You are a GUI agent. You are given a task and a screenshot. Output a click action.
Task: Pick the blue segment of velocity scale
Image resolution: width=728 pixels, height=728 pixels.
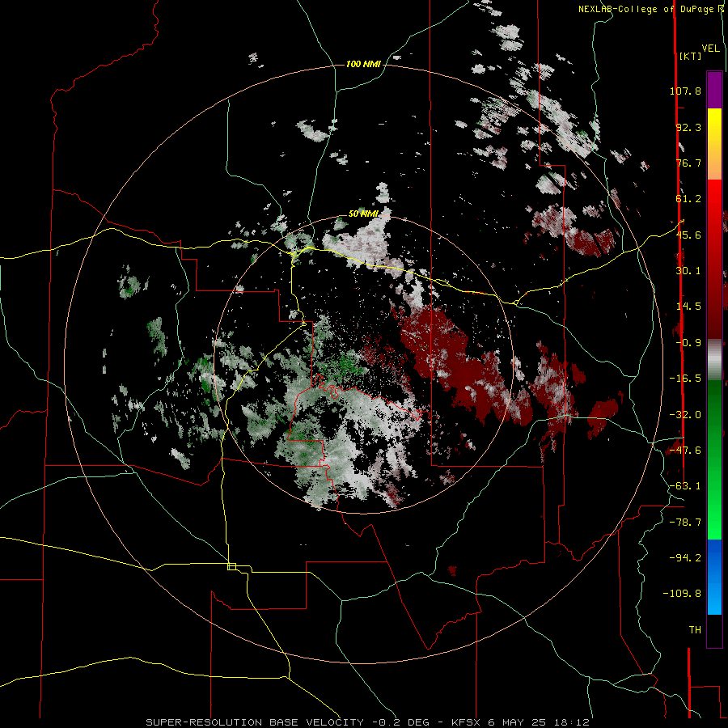click(x=714, y=577)
